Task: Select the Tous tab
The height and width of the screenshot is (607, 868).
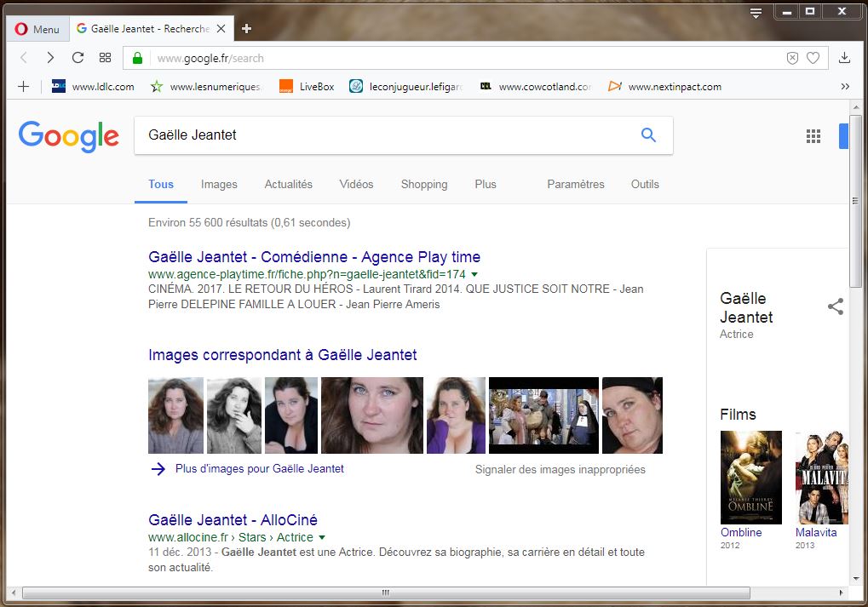Action: pyautogui.click(x=160, y=184)
